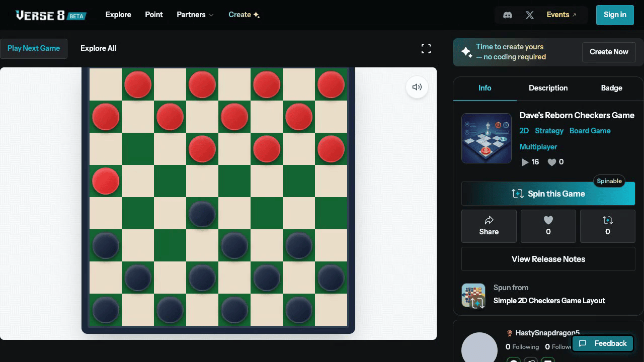The image size is (644, 362).
Task: Click the Share arrow icon
Action: [x=489, y=220]
